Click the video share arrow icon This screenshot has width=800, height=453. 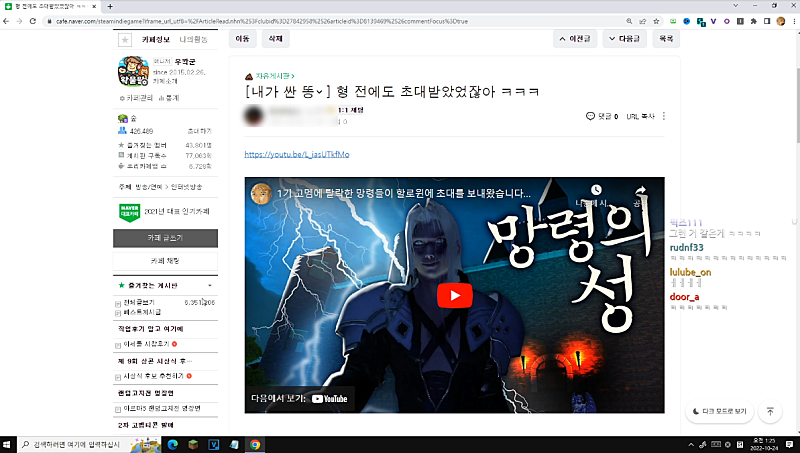click(x=640, y=190)
